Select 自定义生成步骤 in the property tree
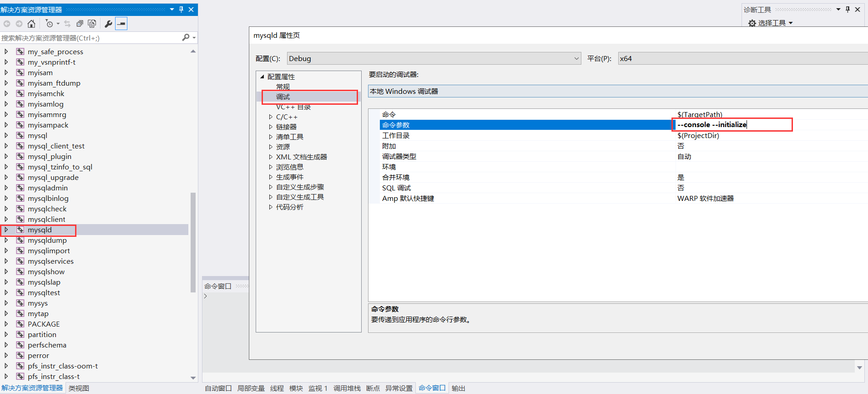Screen dimensions: 868x394 (300, 187)
